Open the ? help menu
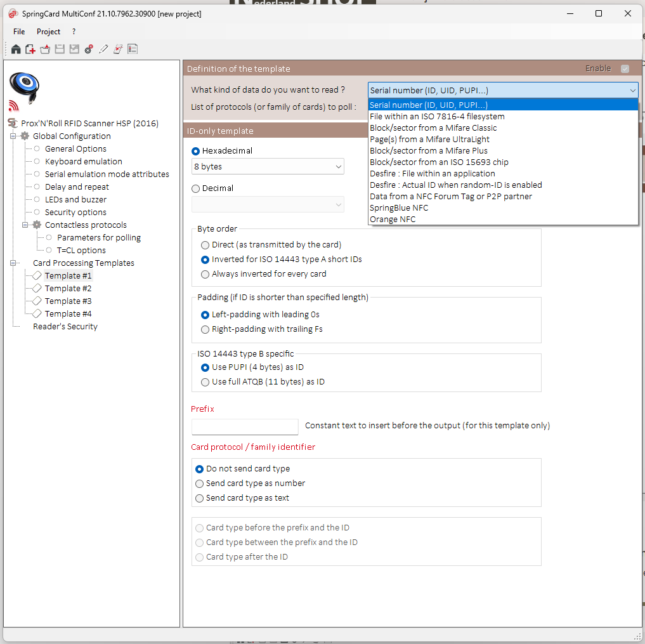645x644 pixels. 74,32
